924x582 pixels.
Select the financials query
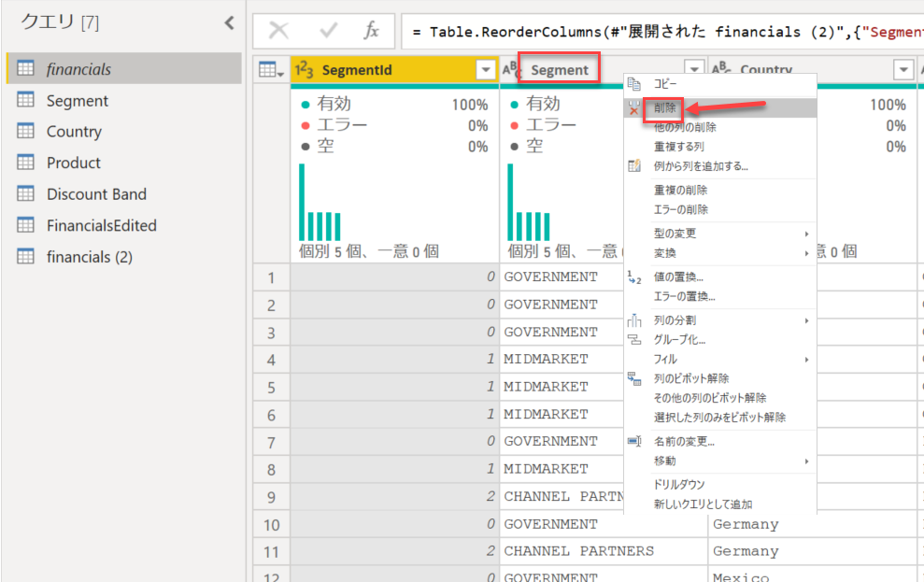(123, 69)
